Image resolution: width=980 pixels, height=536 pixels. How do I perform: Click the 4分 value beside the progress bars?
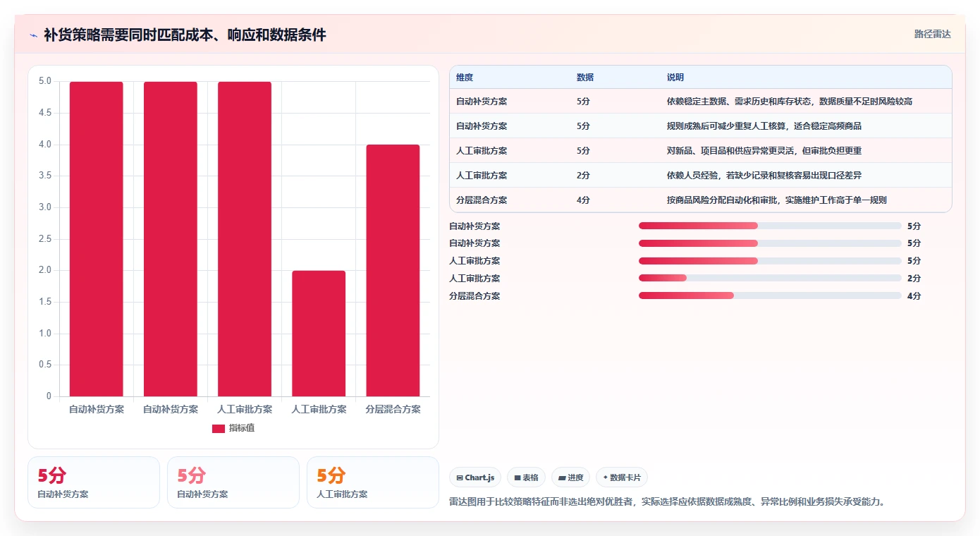point(914,296)
